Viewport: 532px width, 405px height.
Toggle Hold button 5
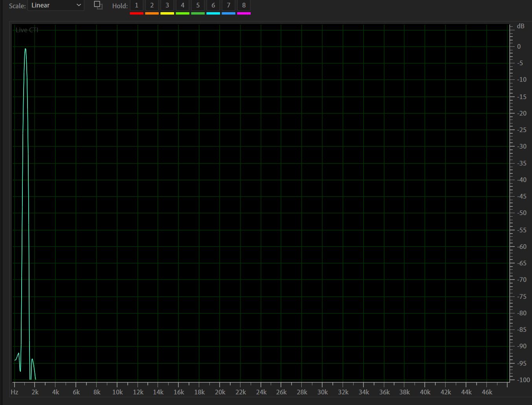pyautogui.click(x=198, y=5)
